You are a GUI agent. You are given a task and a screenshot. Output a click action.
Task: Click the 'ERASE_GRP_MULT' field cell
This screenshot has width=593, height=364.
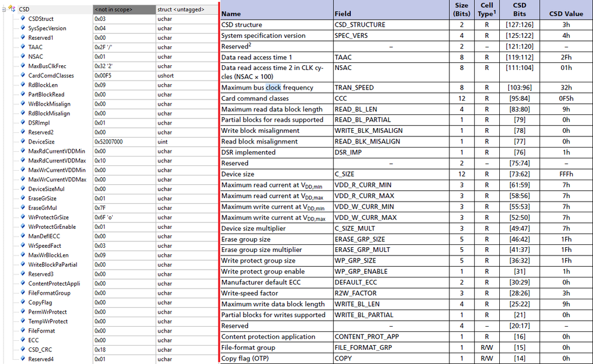[x=391, y=250]
